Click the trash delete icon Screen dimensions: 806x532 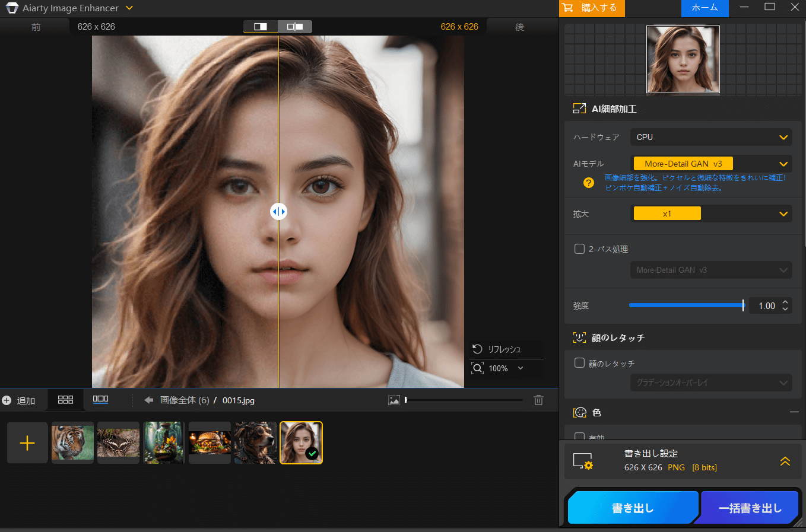[x=538, y=400]
